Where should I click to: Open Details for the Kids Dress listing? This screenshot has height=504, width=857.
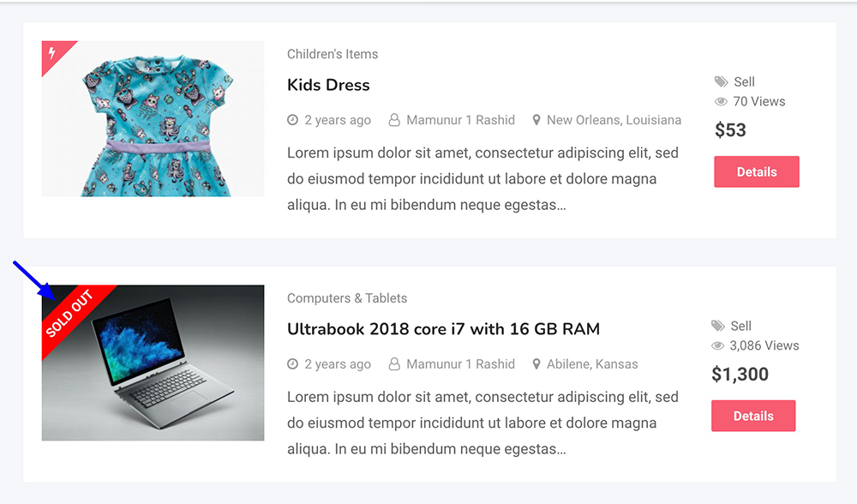coord(757,171)
